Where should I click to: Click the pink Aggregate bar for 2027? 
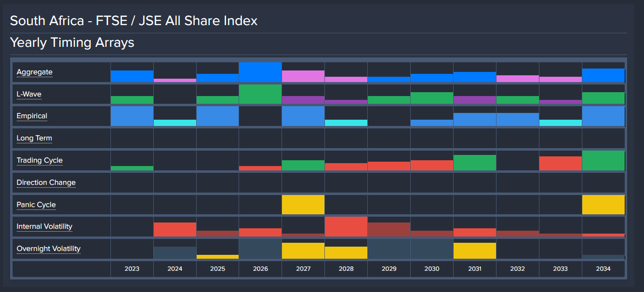303,76
